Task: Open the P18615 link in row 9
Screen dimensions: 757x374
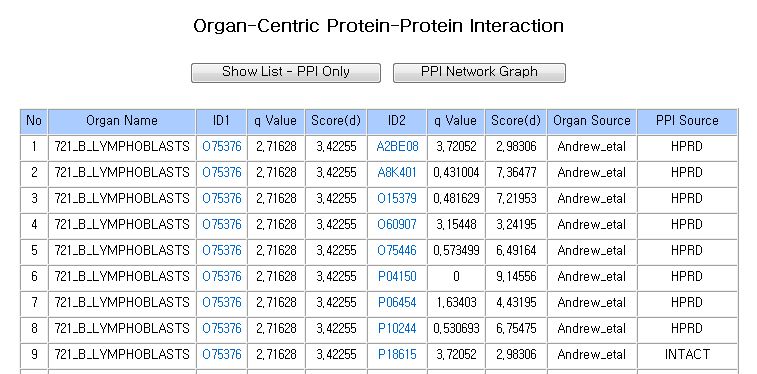Action: (397, 355)
